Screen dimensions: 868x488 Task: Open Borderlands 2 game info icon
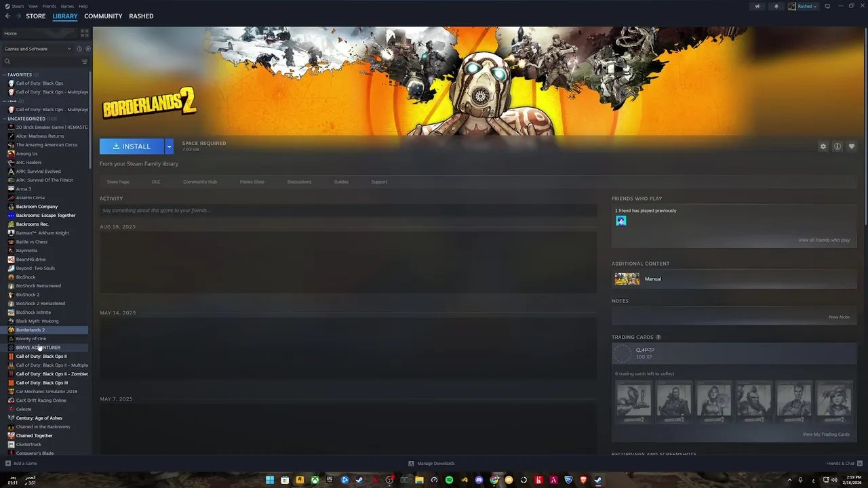837,146
